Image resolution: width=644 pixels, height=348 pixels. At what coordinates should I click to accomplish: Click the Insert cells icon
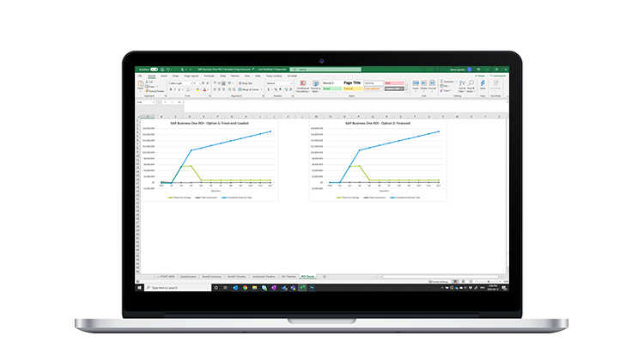pyautogui.click(x=416, y=85)
